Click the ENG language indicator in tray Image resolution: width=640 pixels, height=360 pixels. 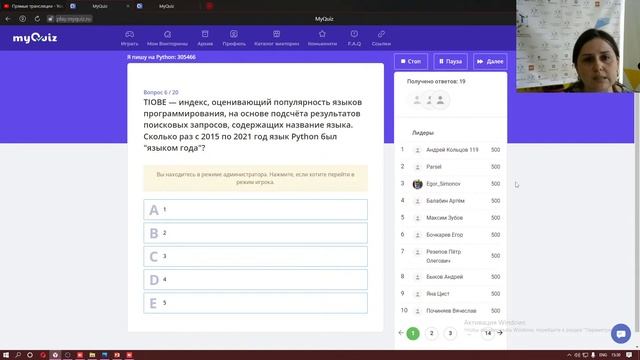pos(603,355)
